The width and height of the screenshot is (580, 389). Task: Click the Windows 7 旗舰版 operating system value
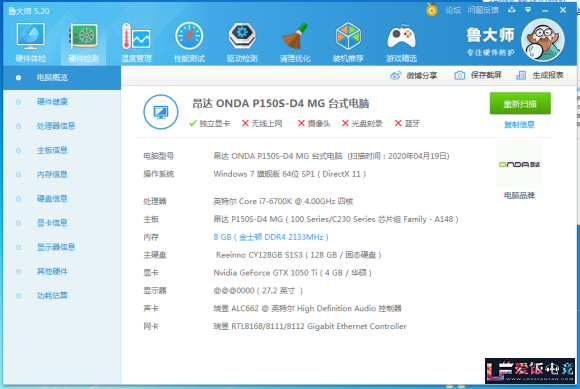(x=290, y=174)
